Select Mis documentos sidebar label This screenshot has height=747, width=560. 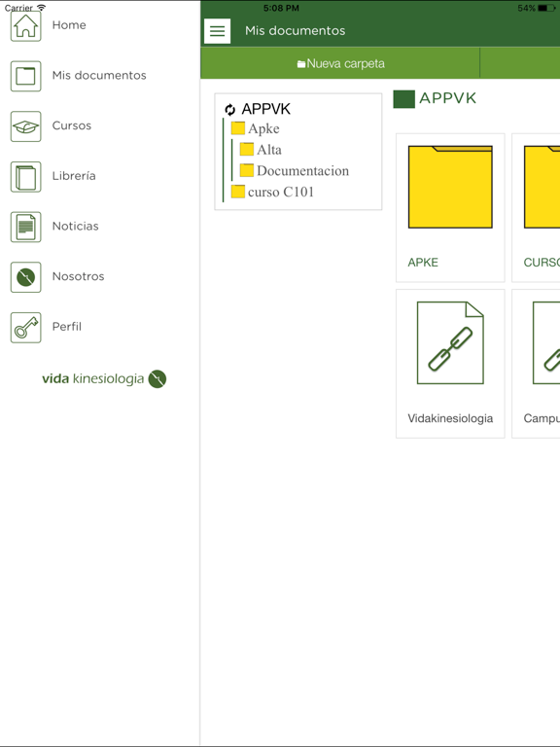(99, 75)
